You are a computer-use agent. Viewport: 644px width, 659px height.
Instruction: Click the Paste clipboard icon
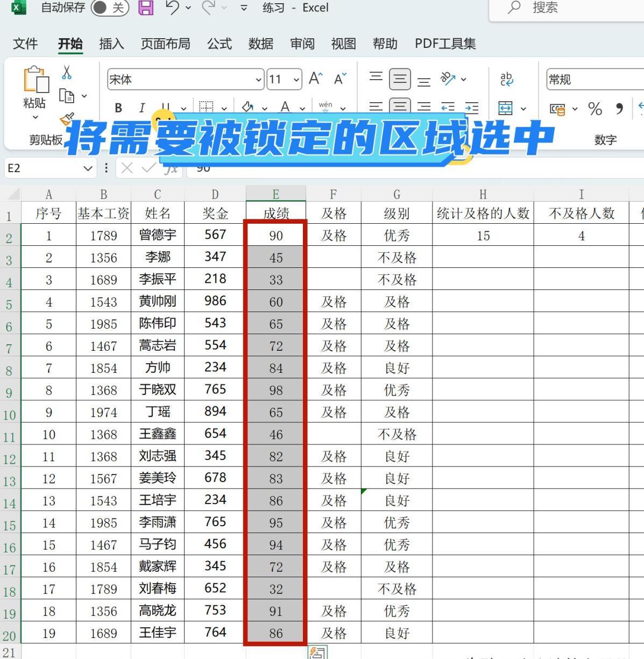coord(36,80)
